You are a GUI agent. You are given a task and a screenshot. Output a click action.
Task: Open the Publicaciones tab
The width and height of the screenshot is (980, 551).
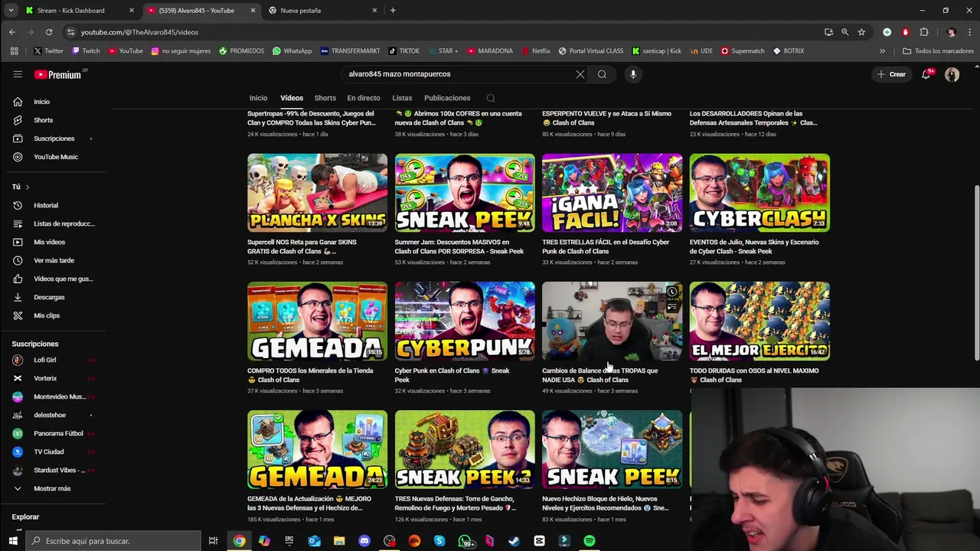(447, 98)
